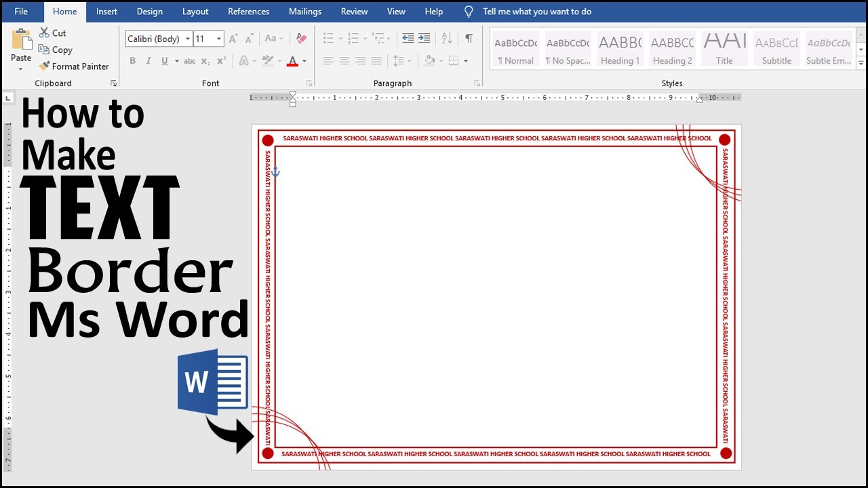This screenshot has height=488, width=868.
Task: Toggle bold formatting
Action: pos(133,61)
